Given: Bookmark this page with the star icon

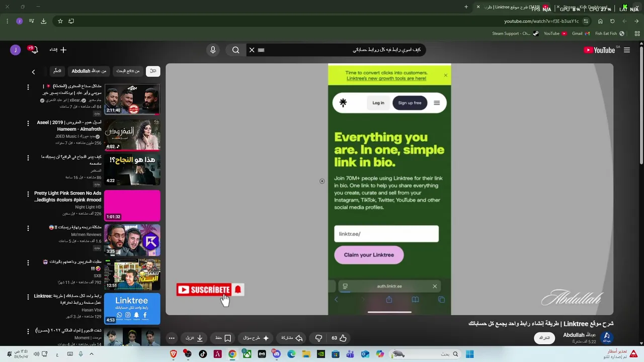Looking at the screenshot, I should point(60,21).
